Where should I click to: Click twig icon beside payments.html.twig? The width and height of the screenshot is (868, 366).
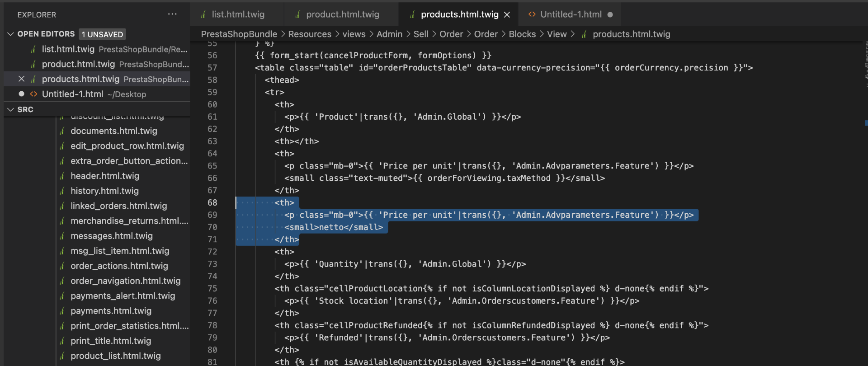coord(62,311)
